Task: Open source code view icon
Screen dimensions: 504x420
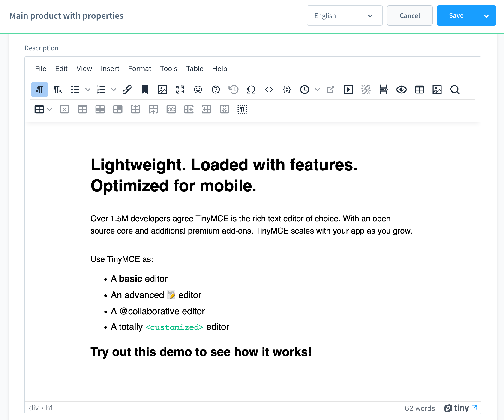Action: pyautogui.click(x=269, y=90)
